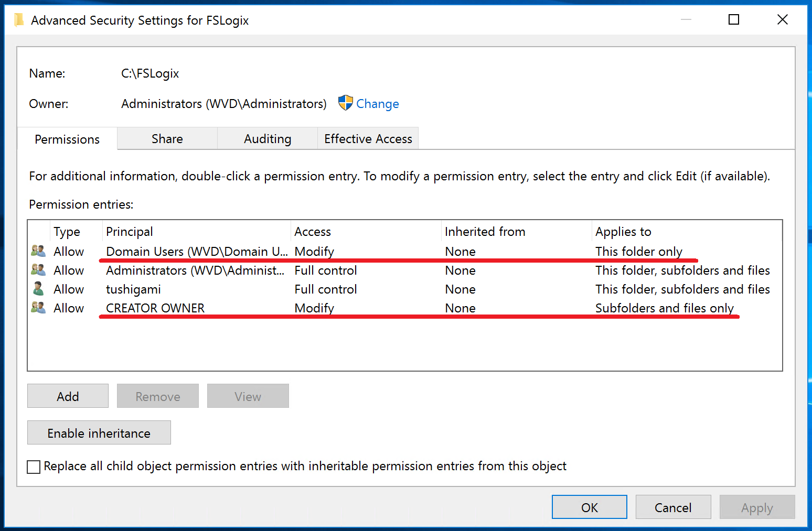Screen dimensions: 812x531
Task: Select the Permissions tab
Action: click(67, 138)
